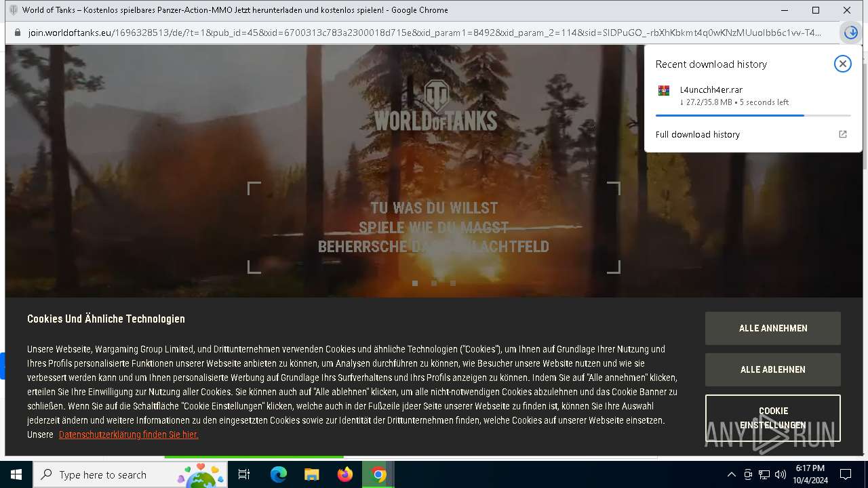
Task: Maximize the Chrome window
Action: tap(816, 10)
